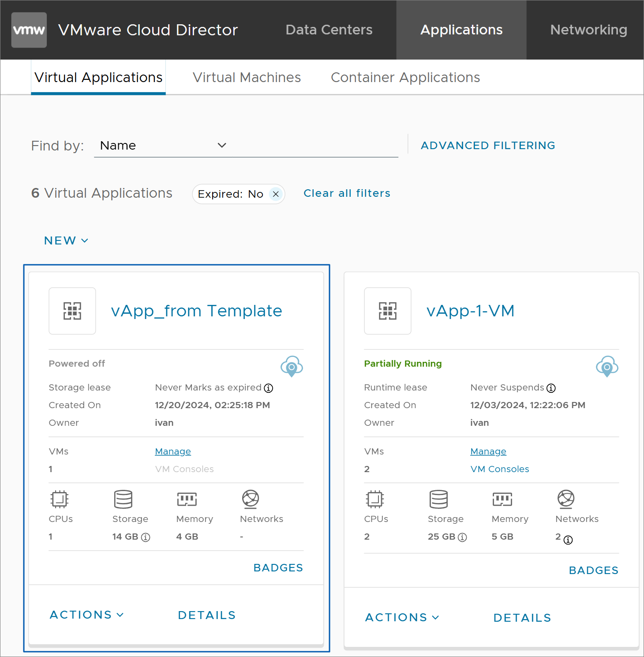Click the 12/20/2024, 02:25:18 PM creation date
Screen dimensions: 644x657
pos(212,405)
